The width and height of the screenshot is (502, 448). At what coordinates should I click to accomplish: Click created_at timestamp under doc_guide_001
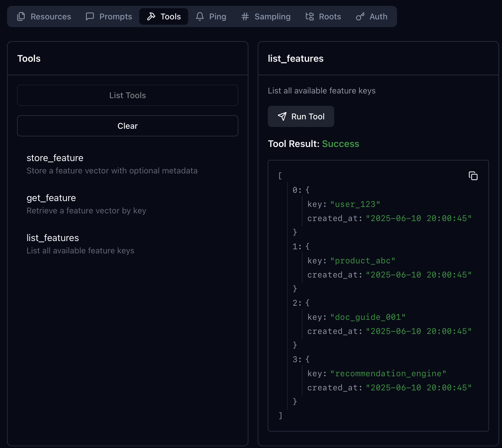click(x=419, y=331)
